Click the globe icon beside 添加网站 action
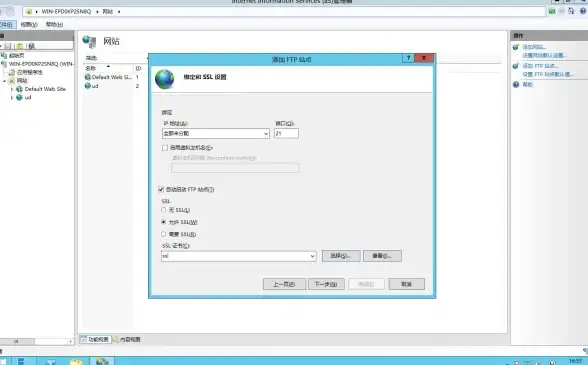 click(x=516, y=47)
